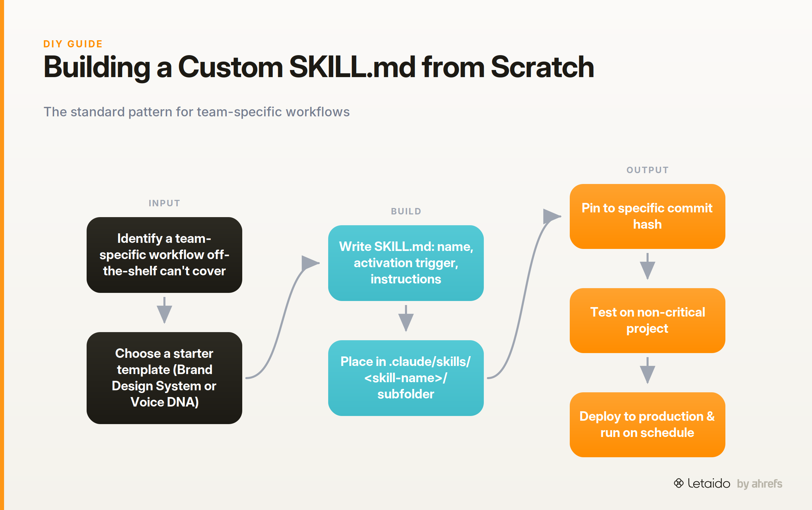Click the 'by ahrefs' text
Viewport: 812px width, 510px height.
[760, 484]
